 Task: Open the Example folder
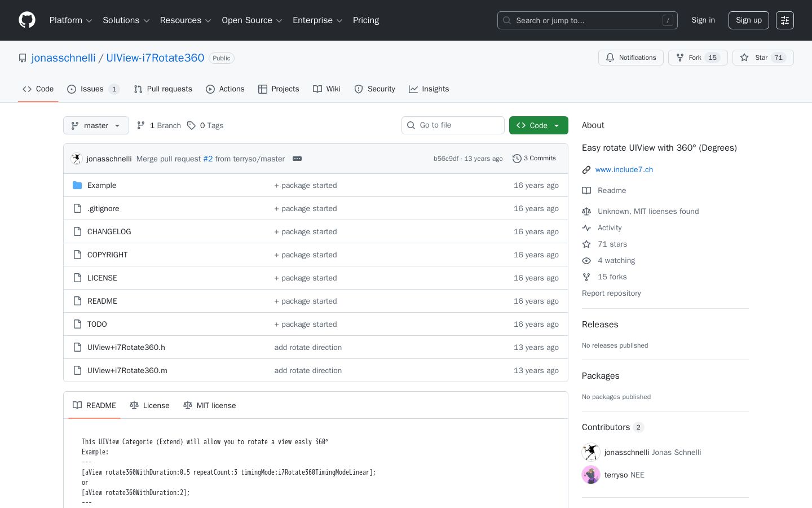[x=101, y=185]
